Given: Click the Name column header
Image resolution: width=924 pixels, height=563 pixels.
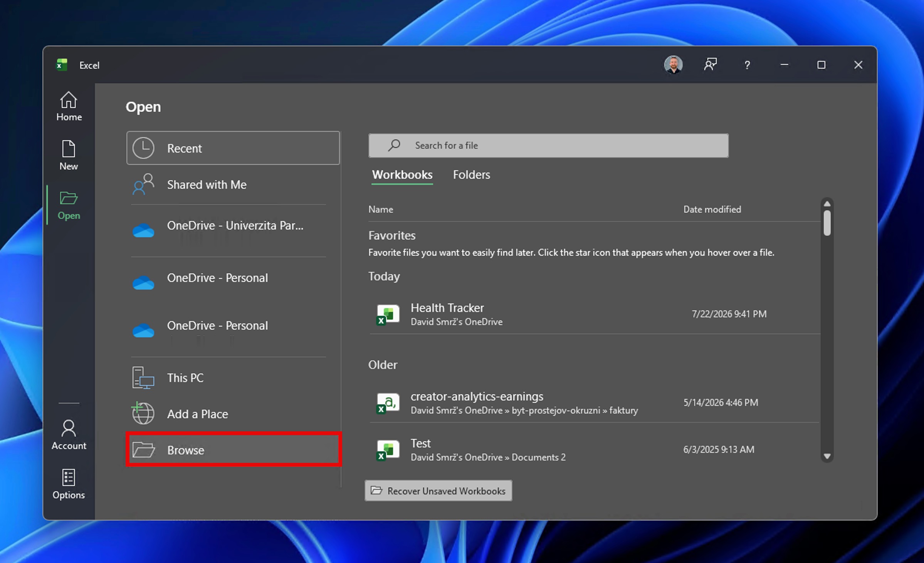Looking at the screenshot, I should [x=380, y=209].
